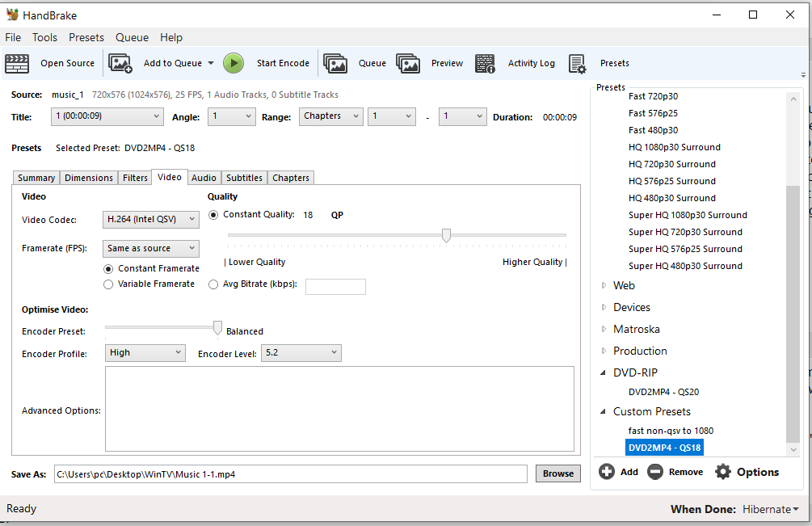The width and height of the screenshot is (812, 526).
Task: Select the HQ 1080p30 Surround preset
Action: click(x=675, y=147)
